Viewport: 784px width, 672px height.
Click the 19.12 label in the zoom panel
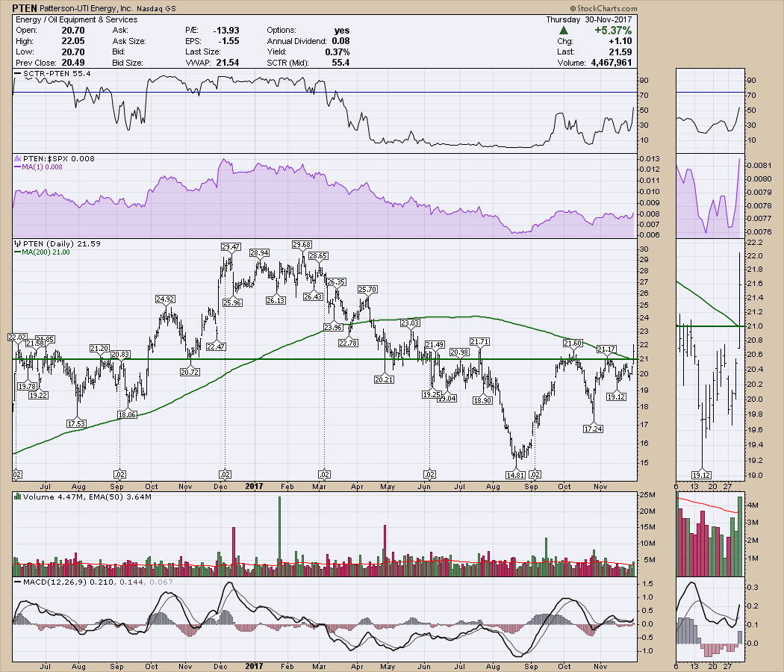[702, 475]
